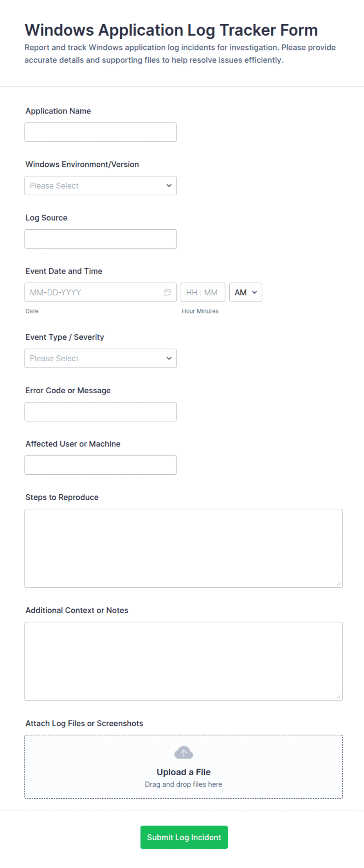Change the AM/PM selector
This screenshot has height=868, width=364.
click(246, 292)
